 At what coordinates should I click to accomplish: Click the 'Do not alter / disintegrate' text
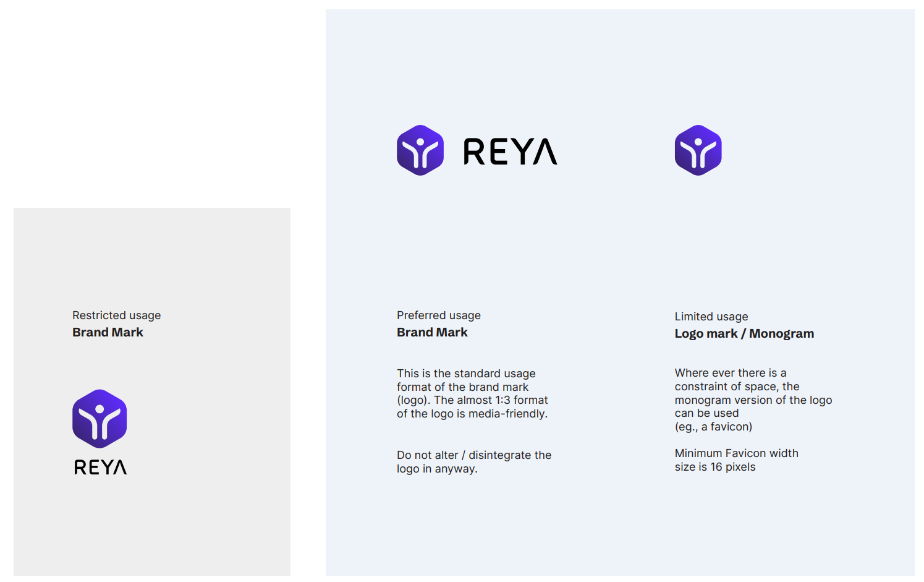click(x=473, y=455)
